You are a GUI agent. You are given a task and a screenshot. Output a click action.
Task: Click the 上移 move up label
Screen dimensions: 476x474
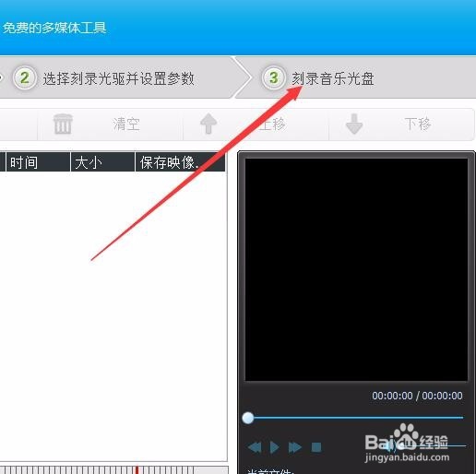(272, 124)
